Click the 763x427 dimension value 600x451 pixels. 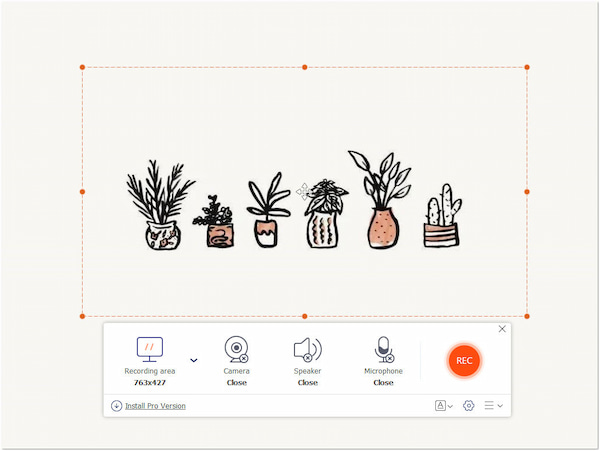[149, 382]
